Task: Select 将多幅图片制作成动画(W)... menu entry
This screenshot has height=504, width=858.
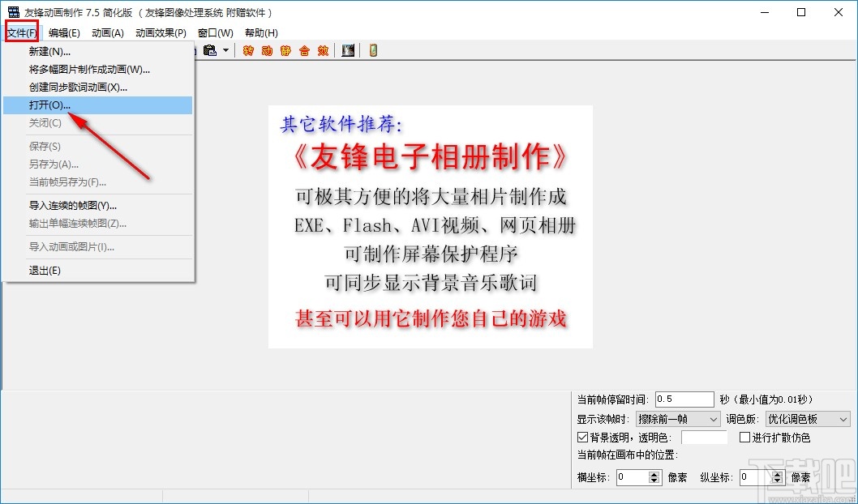Action: [x=98, y=70]
